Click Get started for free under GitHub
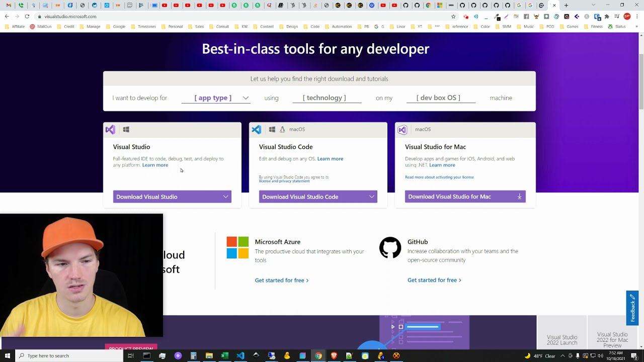 coord(434,280)
